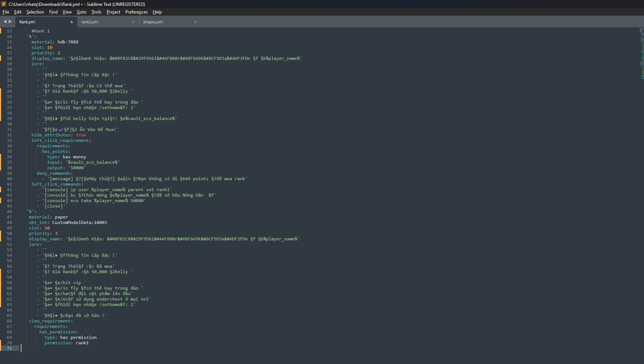Click the "hide_attributes: true" line
Image resolution: width=644 pixels, height=364 pixels.
[59, 135]
